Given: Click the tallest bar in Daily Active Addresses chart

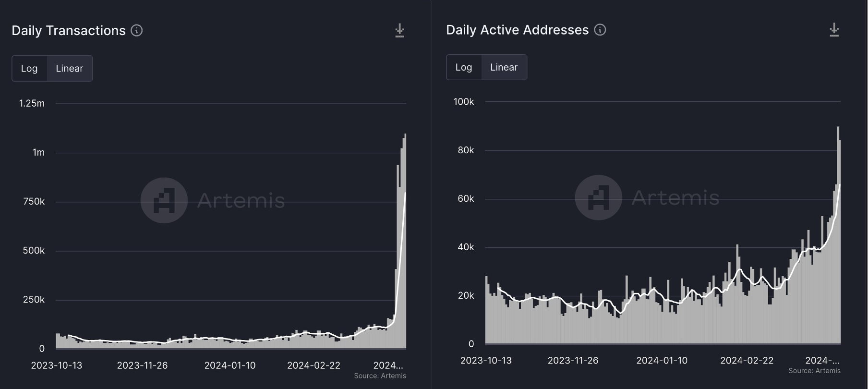Looking at the screenshot, I should [x=838, y=235].
